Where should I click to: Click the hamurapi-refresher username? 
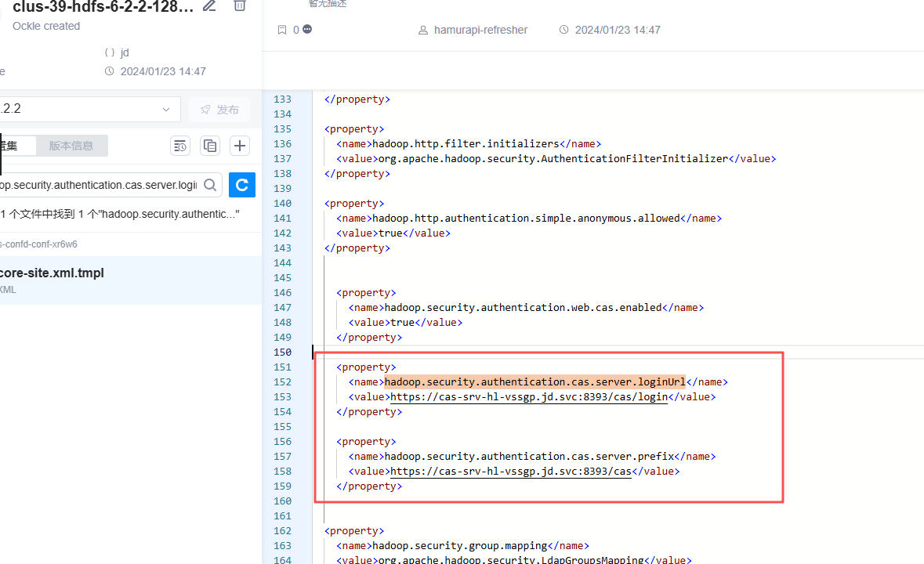pyautogui.click(x=481, y=30)
